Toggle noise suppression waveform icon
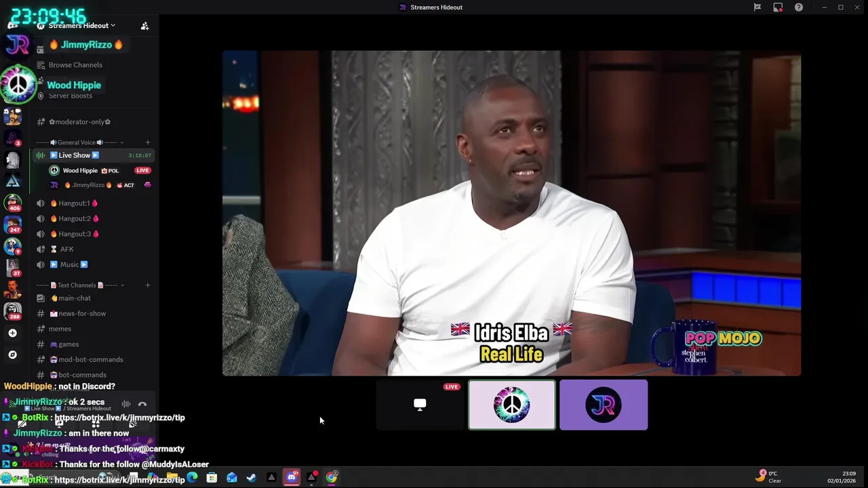 (x=126, y=404)
